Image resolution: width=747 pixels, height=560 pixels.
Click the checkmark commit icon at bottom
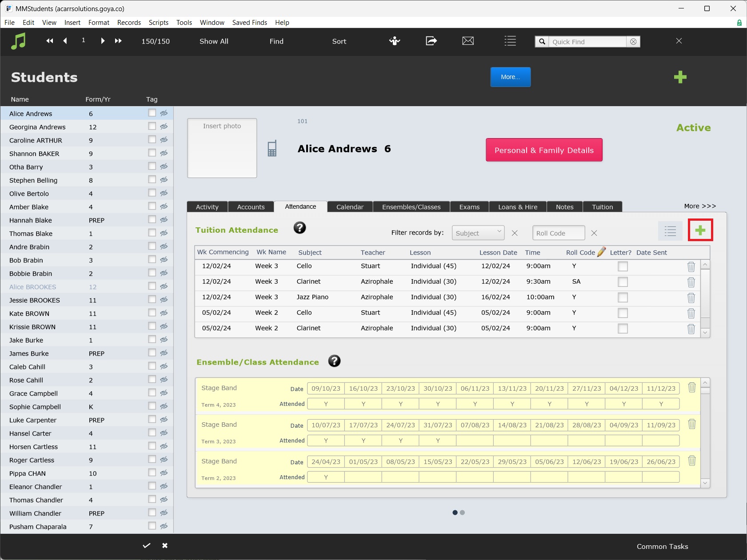click(x=147, y=545)
